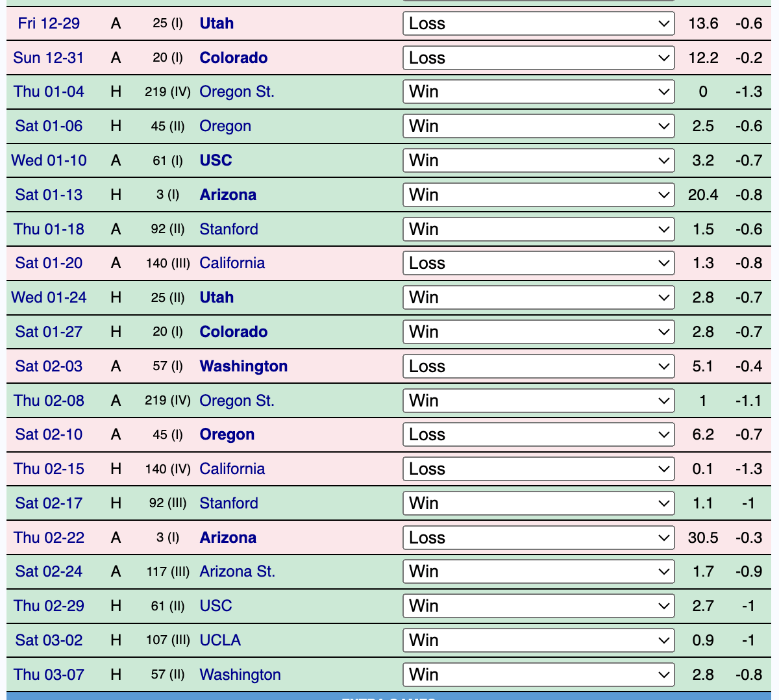The width and height of the screenshot is (779, 700).
Task: Open result dropdown for Sat 03-02 UCLA game
Action: [538, 640]
